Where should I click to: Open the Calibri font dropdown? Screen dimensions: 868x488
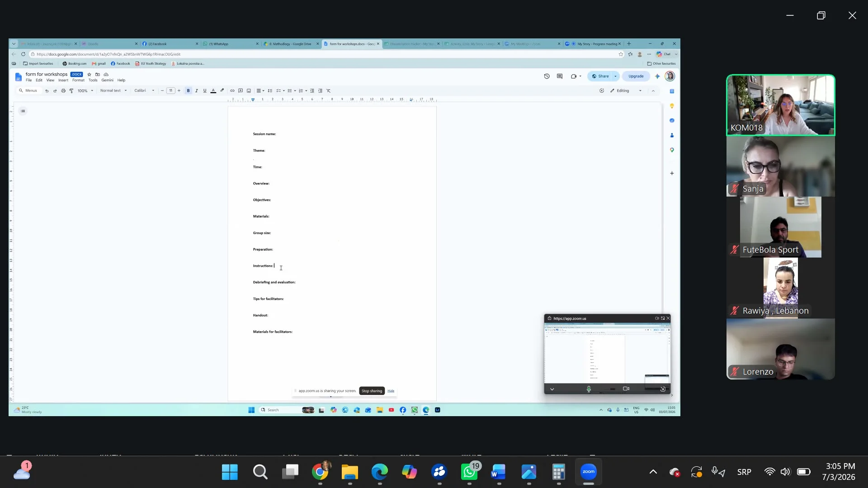click(144, 91)
